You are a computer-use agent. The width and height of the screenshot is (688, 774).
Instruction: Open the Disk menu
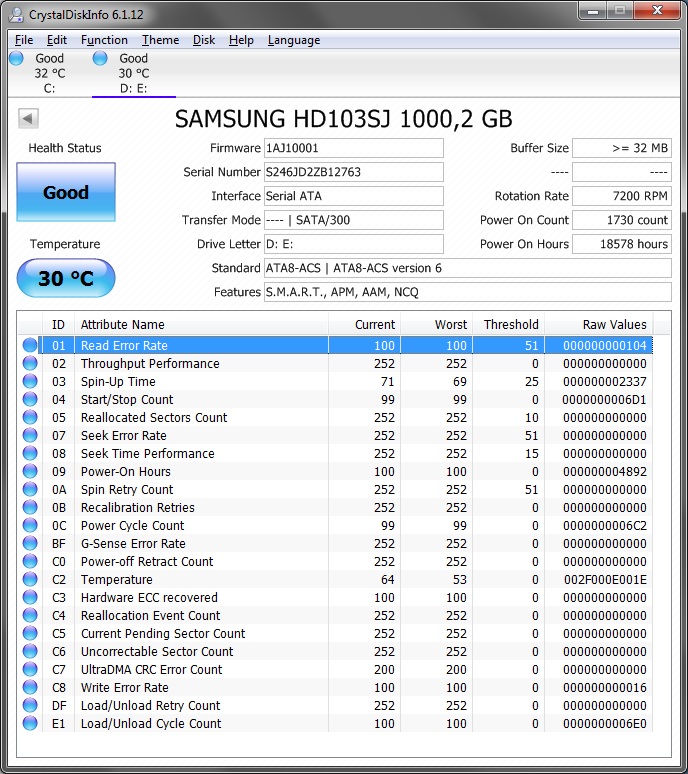[204, 40]
